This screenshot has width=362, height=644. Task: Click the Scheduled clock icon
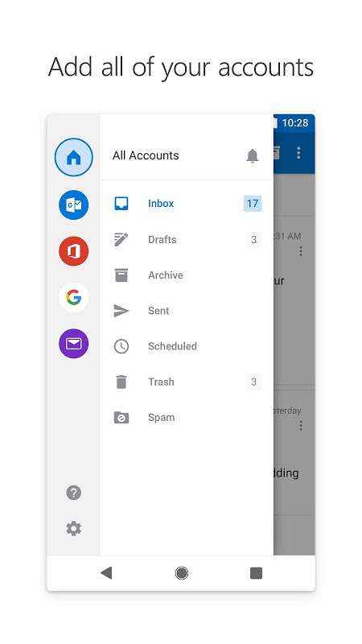pyautogui.click(x=121, y=346)
